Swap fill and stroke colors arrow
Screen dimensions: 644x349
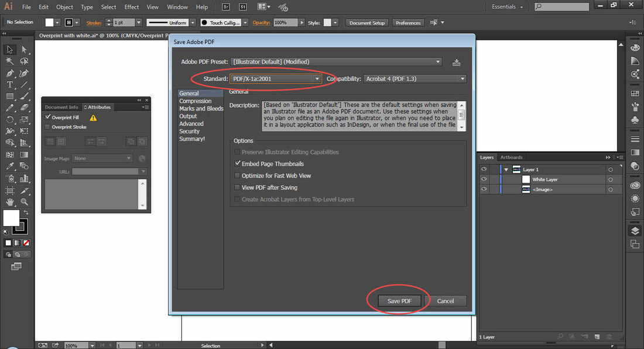point(26,213)
